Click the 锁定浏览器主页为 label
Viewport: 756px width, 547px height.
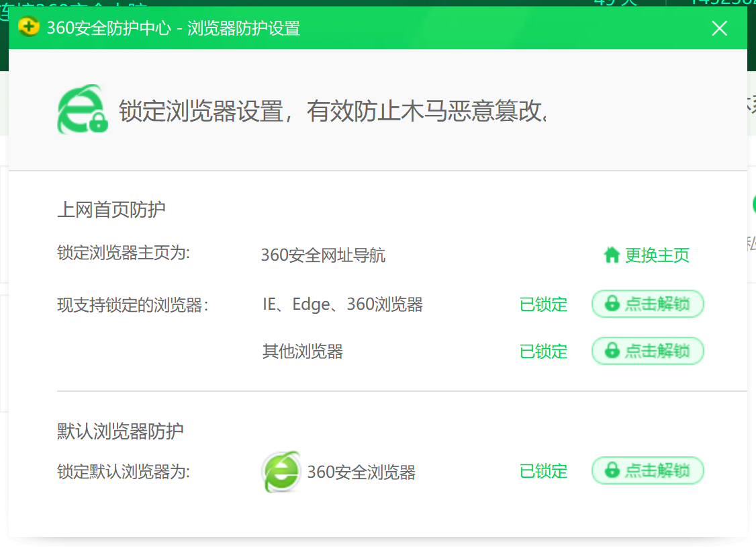pos(124,253)
